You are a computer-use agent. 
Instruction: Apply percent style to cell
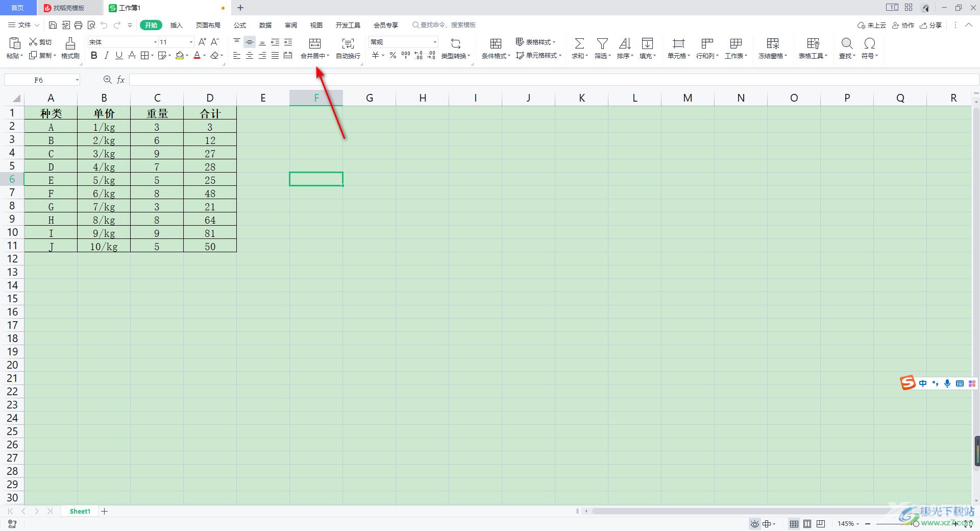393,55
